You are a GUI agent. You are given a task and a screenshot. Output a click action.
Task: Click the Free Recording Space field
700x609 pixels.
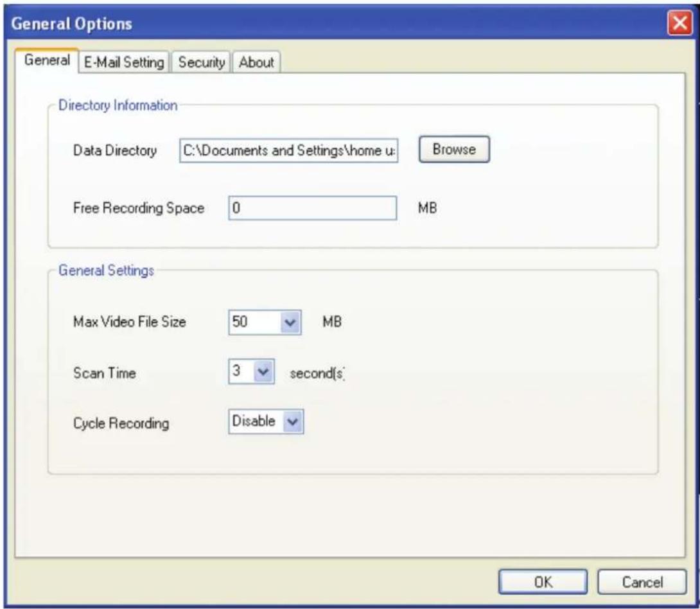coord(313,208)
